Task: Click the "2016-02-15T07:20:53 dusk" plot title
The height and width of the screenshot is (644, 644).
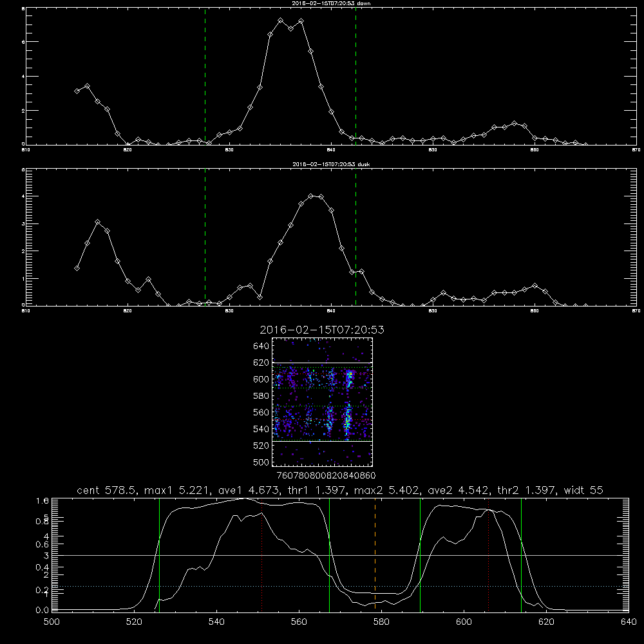Action: point(331,164)
